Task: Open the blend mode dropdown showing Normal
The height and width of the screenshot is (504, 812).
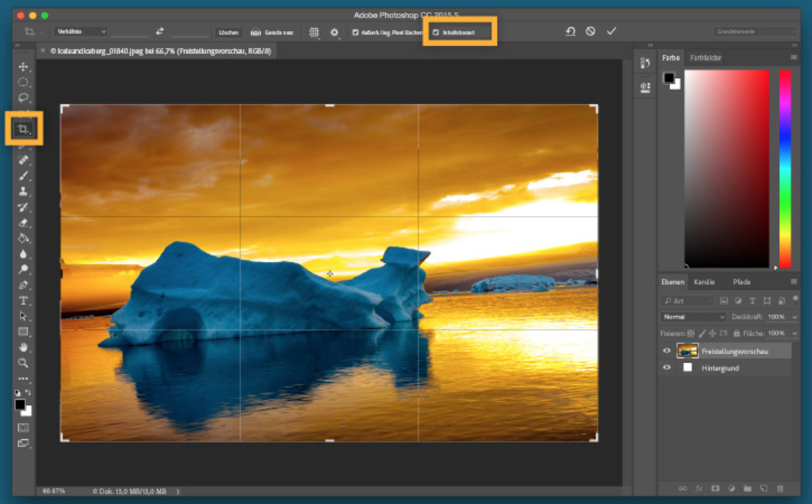Action: point(692,317)
